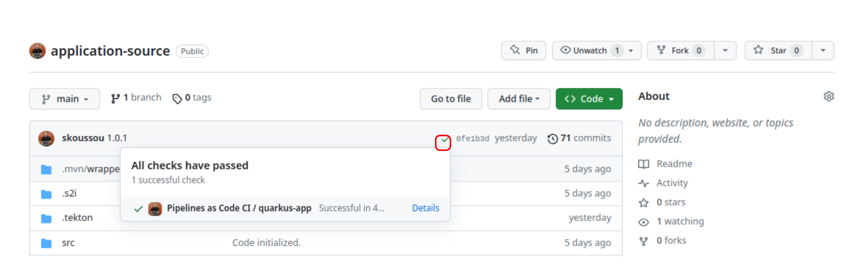This screenshot has height=280, width=868.
Task: Click the .mvn/wrapper folder icon
Action: click(46, 170)
